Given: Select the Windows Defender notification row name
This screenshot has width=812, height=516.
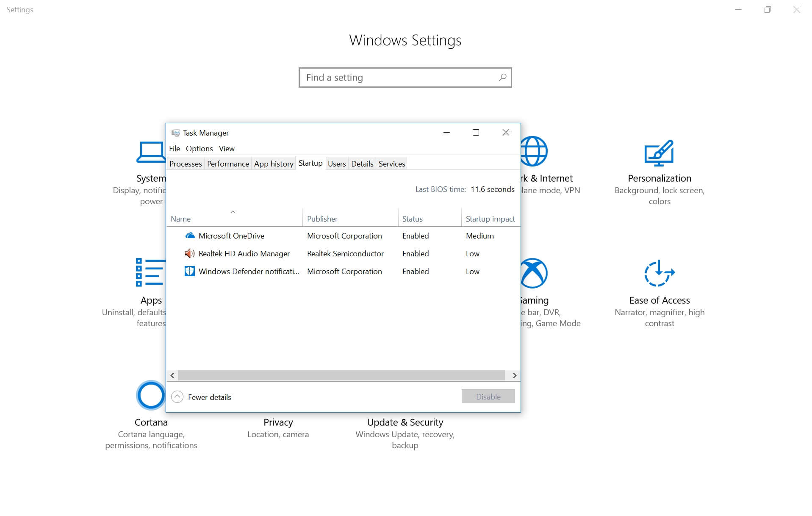Looking at the screenshot, I should [249, 272].
